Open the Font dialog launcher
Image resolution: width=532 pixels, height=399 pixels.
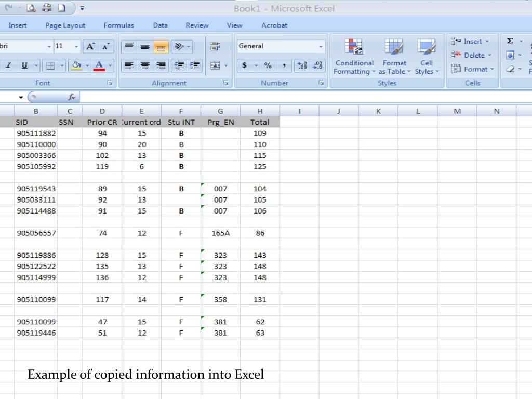click(x=110, y=83)
